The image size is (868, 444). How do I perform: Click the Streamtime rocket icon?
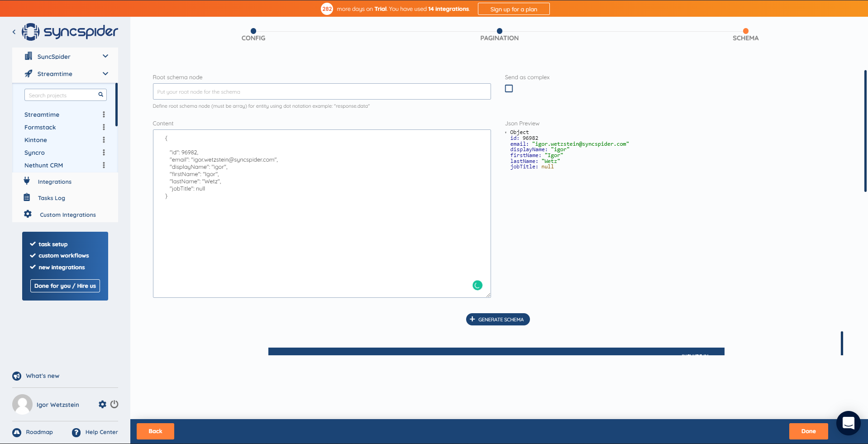[x=29, y=73]
